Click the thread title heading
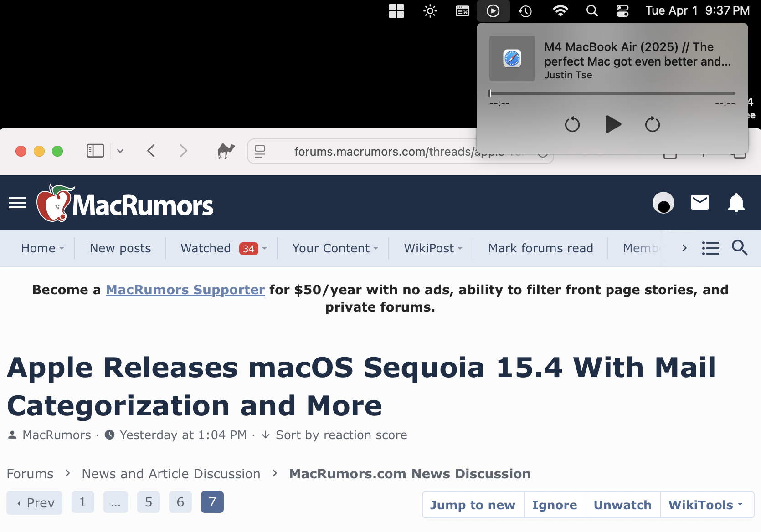This screenshot has width=761, height=532. 361,386
